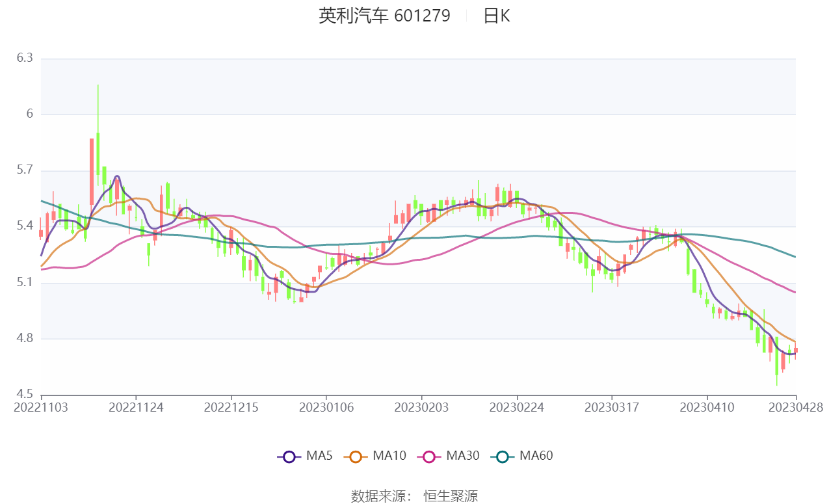The width and height of the screenshot is (829, 504).
Task: Click the 5.7 price axis label
Action: click(x=25, y=170)
